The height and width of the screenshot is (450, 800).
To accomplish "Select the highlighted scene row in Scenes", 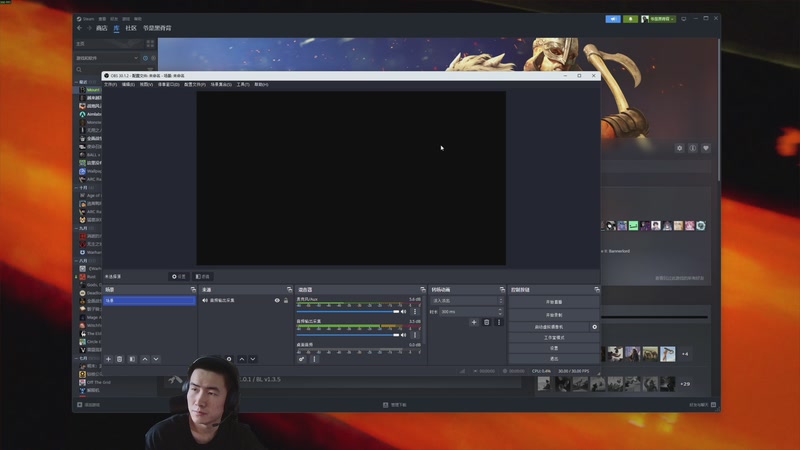I will 149,301.
